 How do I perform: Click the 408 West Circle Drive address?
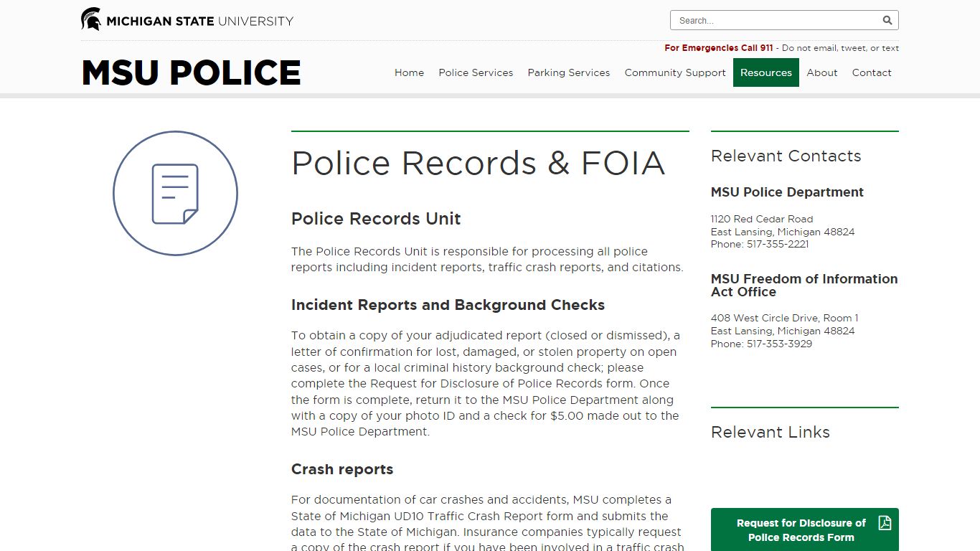[x=784, y=318]
